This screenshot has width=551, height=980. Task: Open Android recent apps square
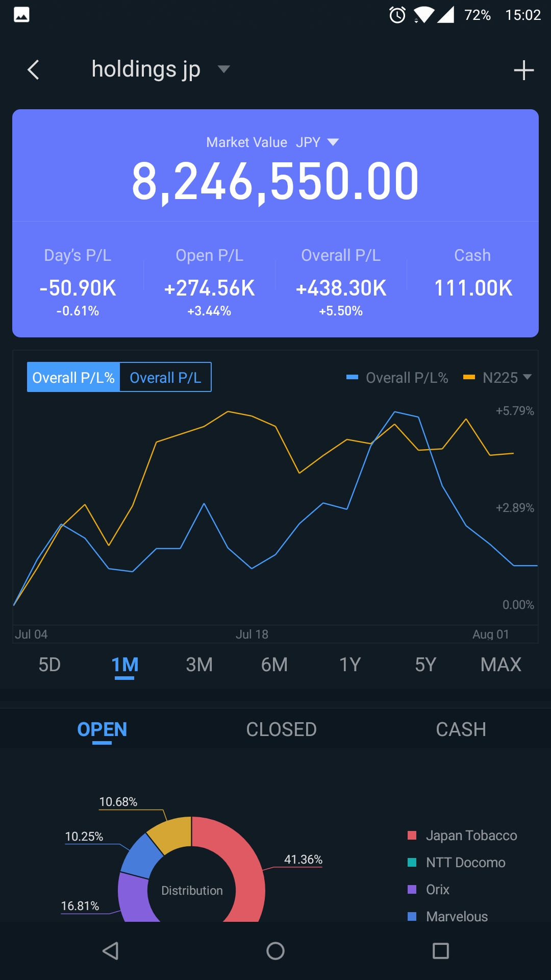440,951
